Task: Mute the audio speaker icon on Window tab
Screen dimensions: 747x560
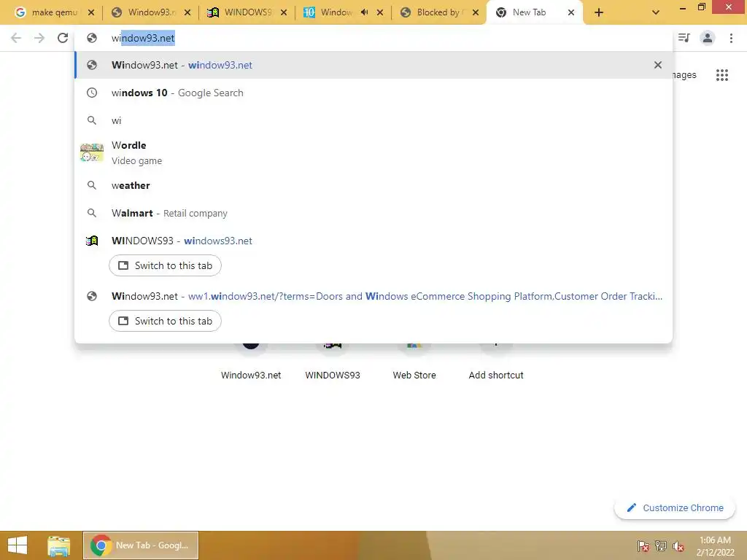Action: click(x=365, y=12)
